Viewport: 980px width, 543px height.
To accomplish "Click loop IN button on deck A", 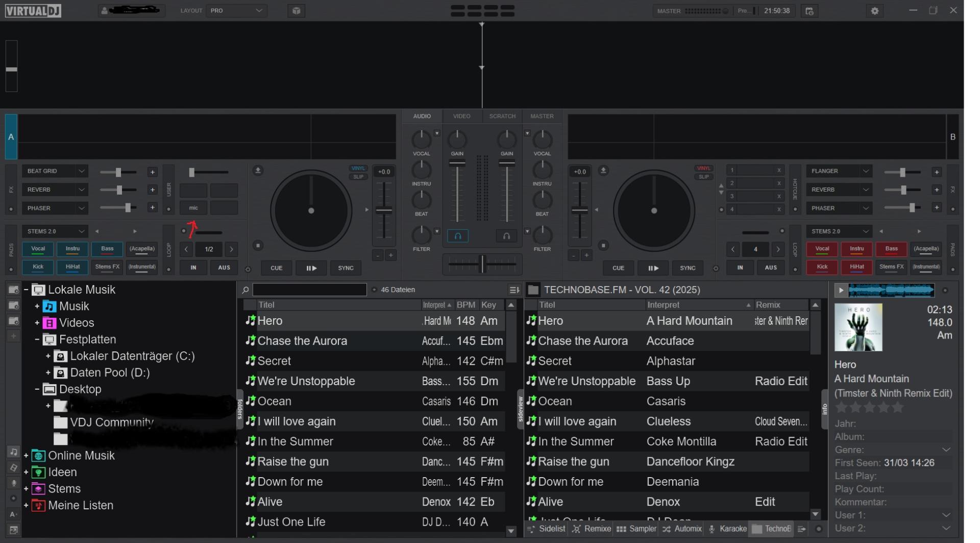I will 193,267.
